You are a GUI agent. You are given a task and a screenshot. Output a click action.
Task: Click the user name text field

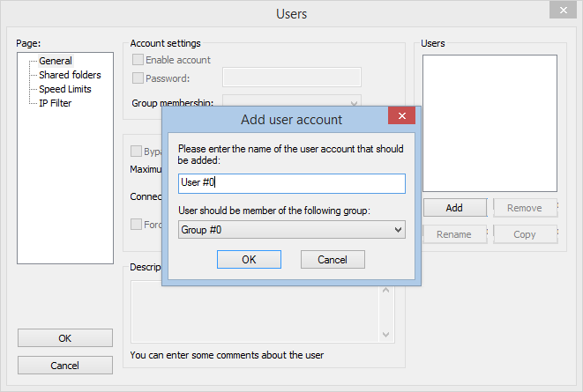(x=291, y=183)
